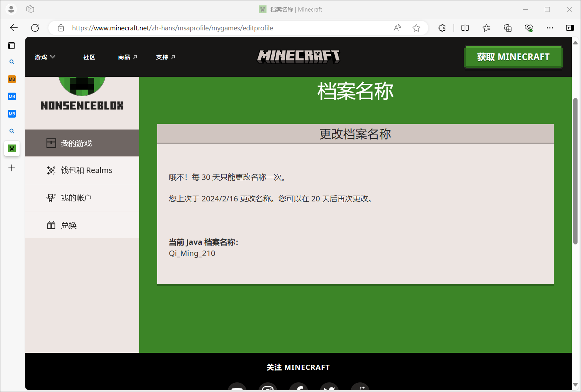This screenshot has height=392, width=581.
Task: Open the tab actions menu icon in the vertical tab bar
Action: (x=12, y=46)
